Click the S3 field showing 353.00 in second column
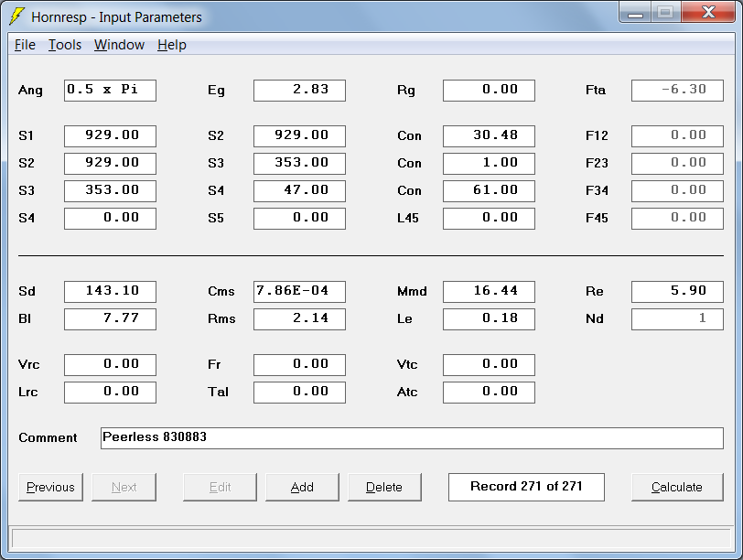 point(299,164)
